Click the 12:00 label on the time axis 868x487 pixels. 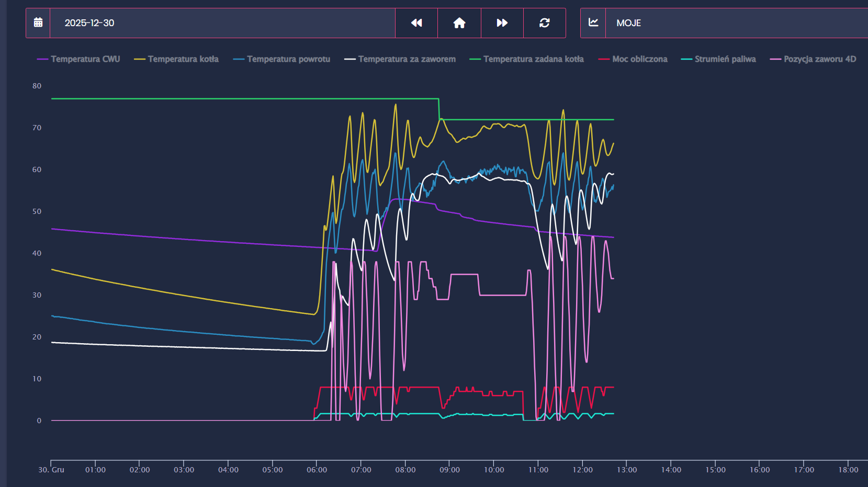[582, 470]
